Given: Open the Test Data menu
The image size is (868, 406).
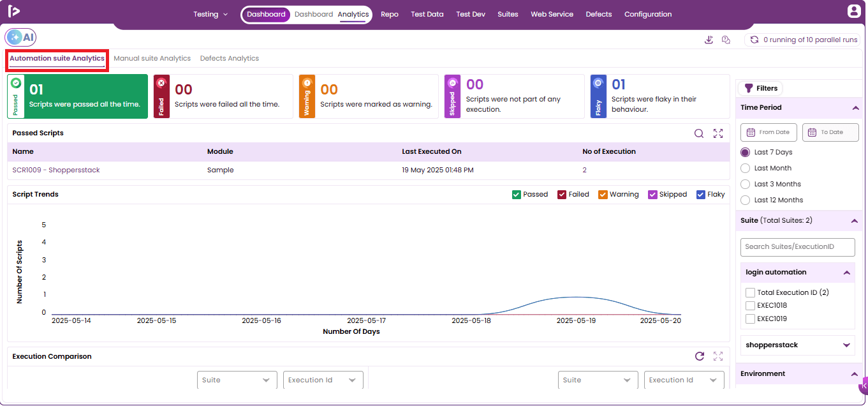Looking at the screenshot, I should [427, 14].
